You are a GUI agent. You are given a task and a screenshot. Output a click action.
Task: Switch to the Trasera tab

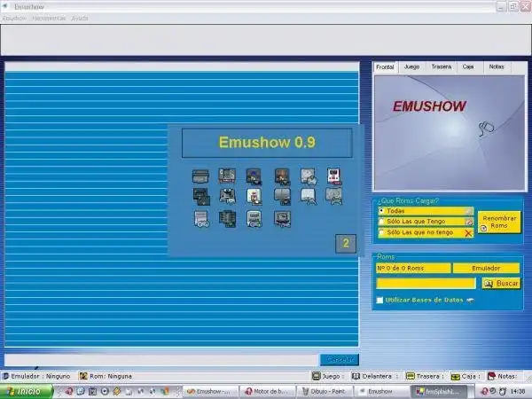tap(441, 66)
